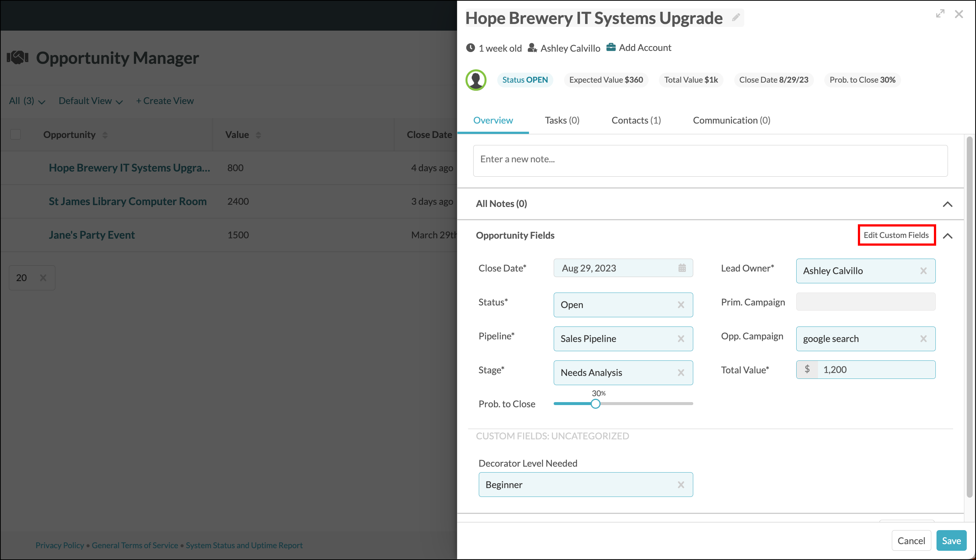Click the Cancel button
Screen dimensions: 976x560
tap(911, 541)
